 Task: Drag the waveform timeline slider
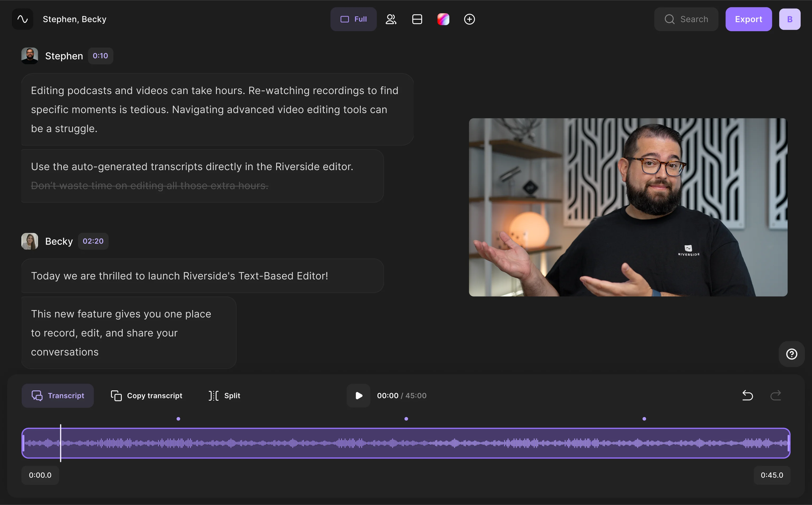[x=61, y=443]
